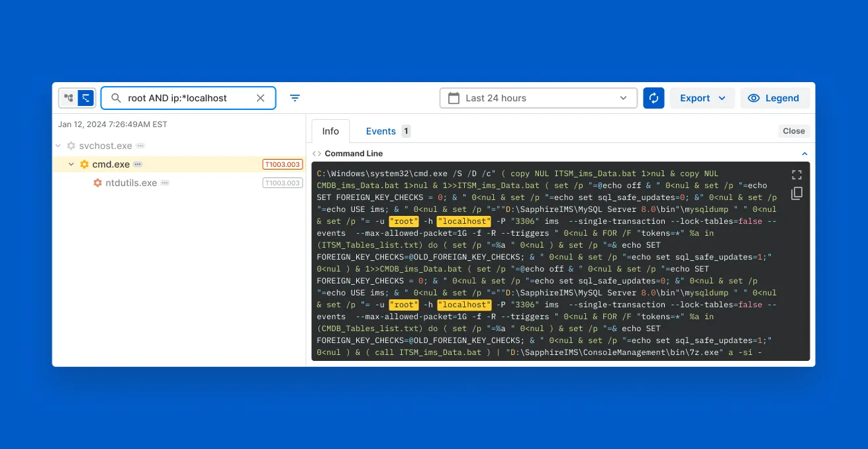Image resolution: width=868 pixels, height=449 pixels.
Task: Open the Export dropdown
Action: (702, 97)
